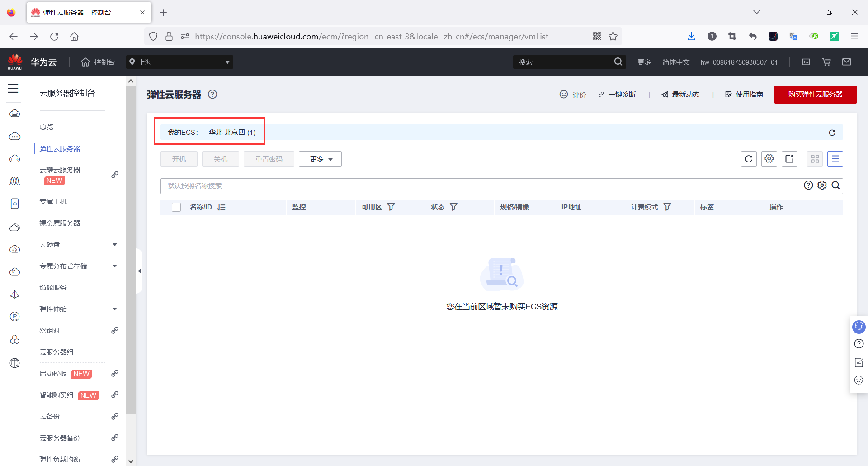Expand the 弹性伸缩 submenu

pos(115,309)
